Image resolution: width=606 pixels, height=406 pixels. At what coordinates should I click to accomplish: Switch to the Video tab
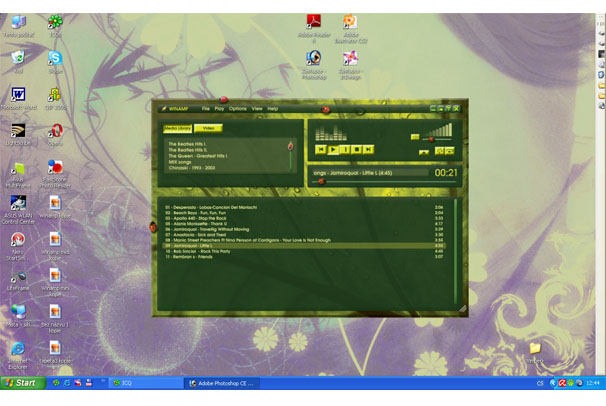208,128
